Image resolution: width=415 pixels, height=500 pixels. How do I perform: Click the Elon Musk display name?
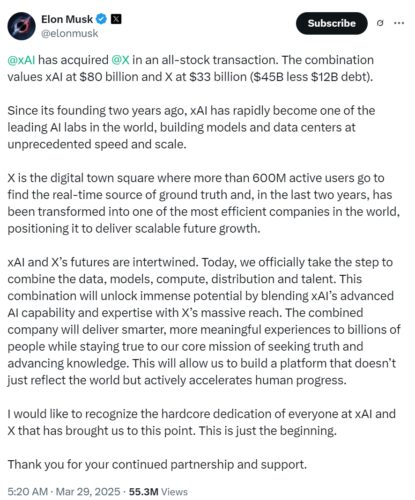[x=67, y=19]
